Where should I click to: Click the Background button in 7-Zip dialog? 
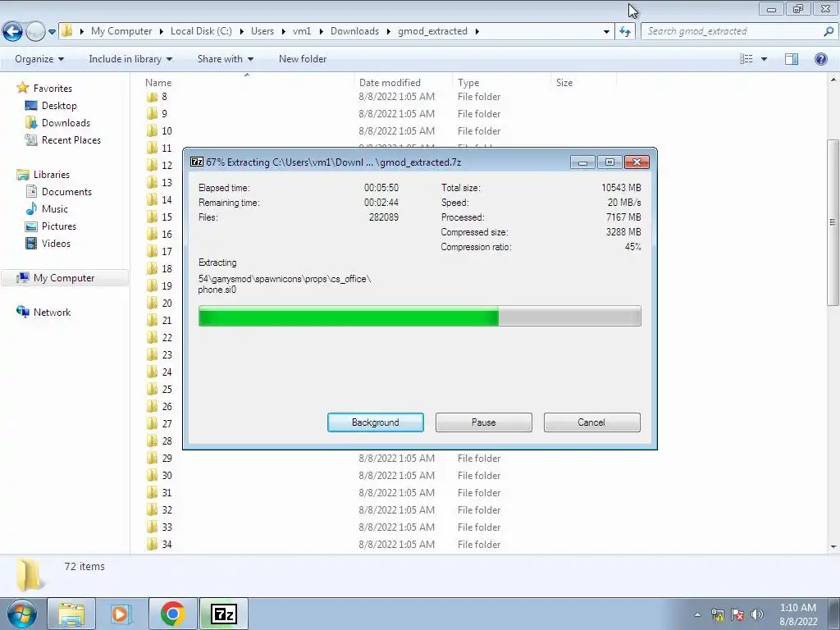(x=376, y=422)
